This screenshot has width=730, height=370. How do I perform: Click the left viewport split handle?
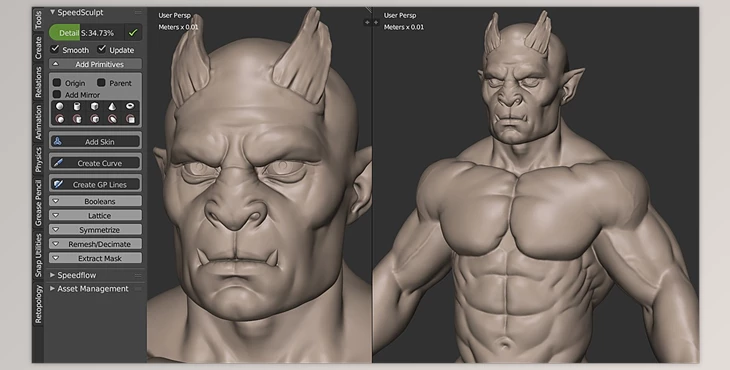coord(367,22)
